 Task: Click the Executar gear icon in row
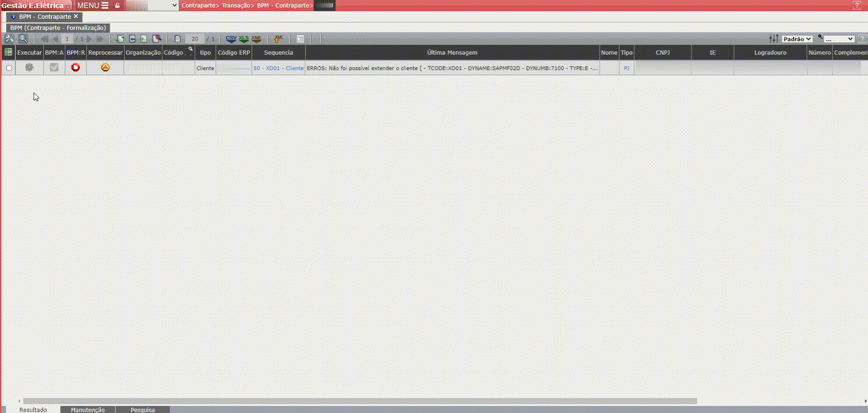29,68
